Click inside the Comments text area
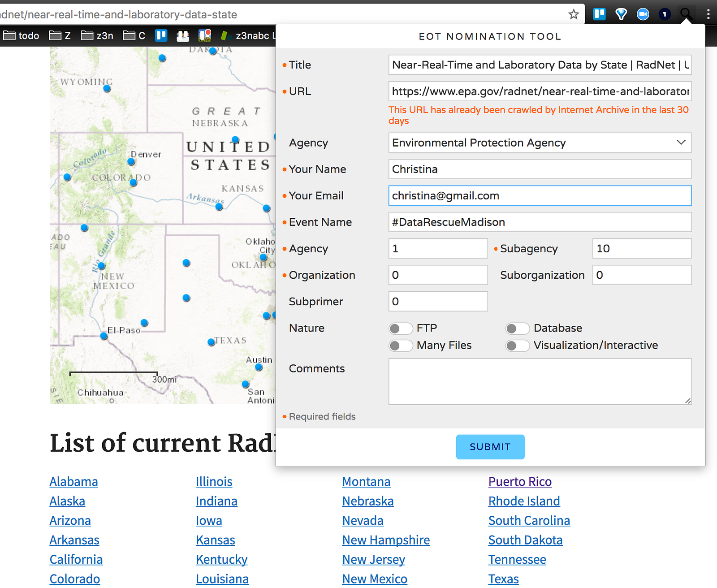This screenshot has width=717, height=588. tap(540, 381)
